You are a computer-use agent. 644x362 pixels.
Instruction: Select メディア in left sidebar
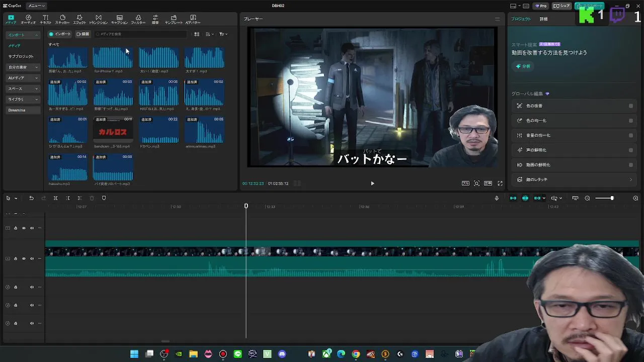[15, 46]
